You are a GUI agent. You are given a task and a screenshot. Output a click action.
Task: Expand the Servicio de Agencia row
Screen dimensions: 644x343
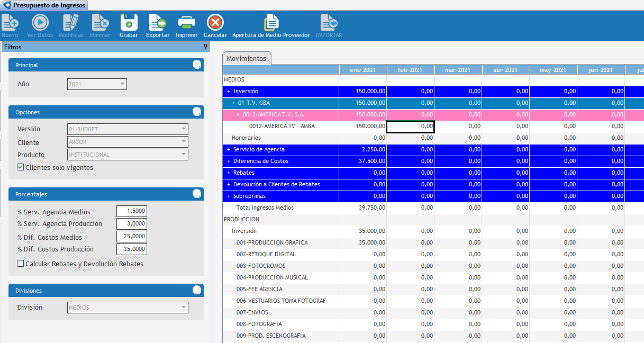point(229,149)
